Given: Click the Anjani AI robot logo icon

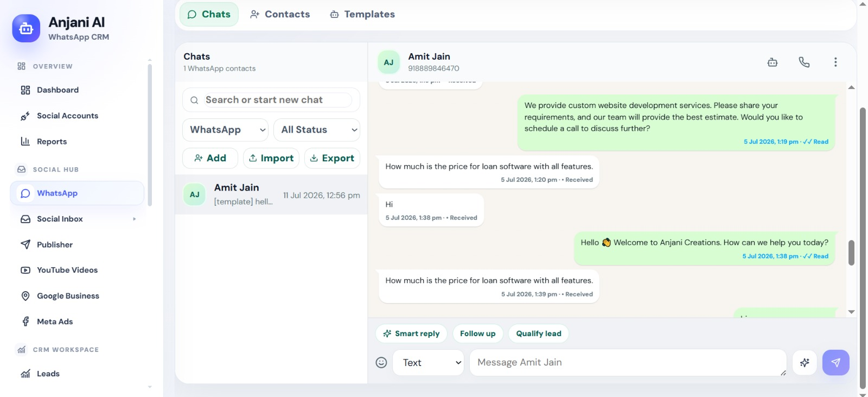Looking at the screenshot, I should 26,28.
